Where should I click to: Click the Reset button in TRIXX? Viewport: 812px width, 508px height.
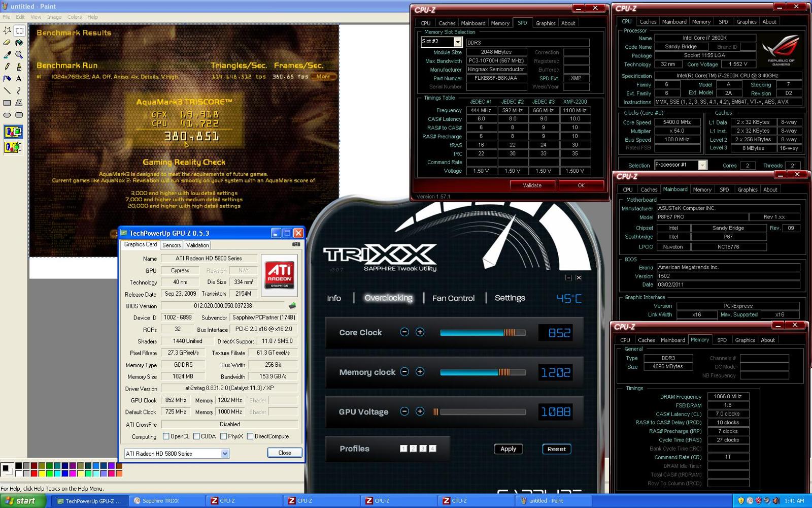click(556, 449)
